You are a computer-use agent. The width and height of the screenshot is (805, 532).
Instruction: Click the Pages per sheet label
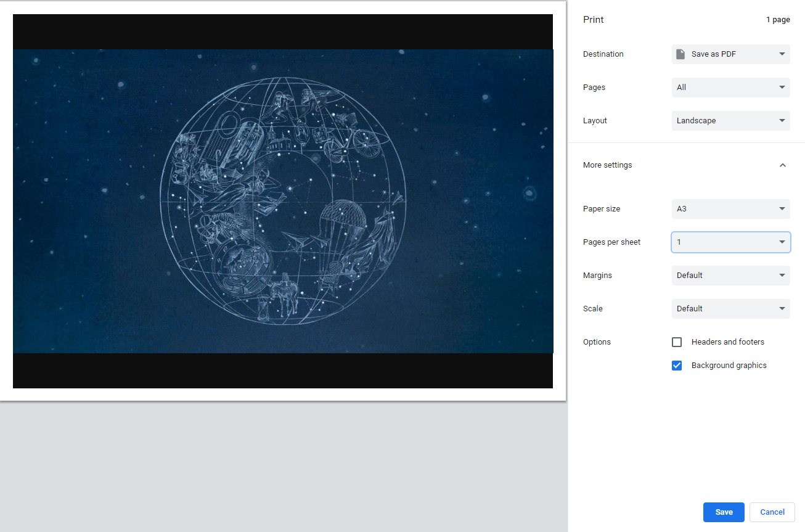612,242
